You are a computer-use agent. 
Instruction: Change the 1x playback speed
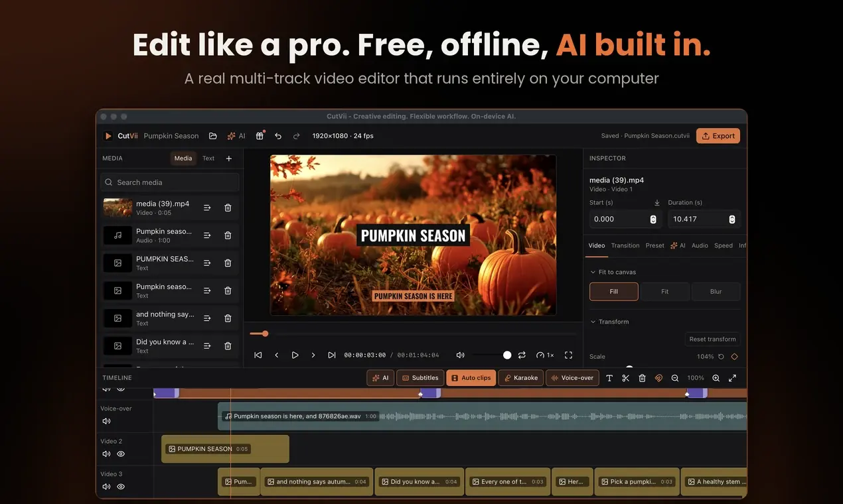coord(545,355)
